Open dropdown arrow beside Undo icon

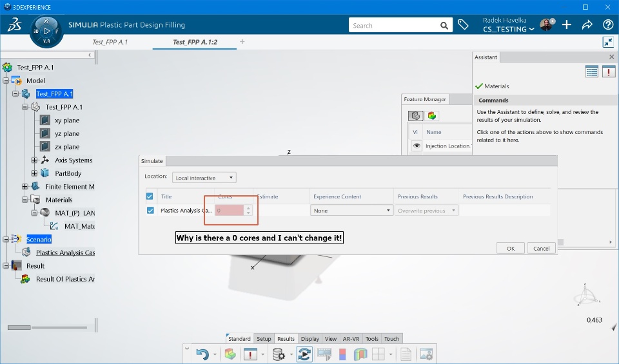tap(215, 354)
